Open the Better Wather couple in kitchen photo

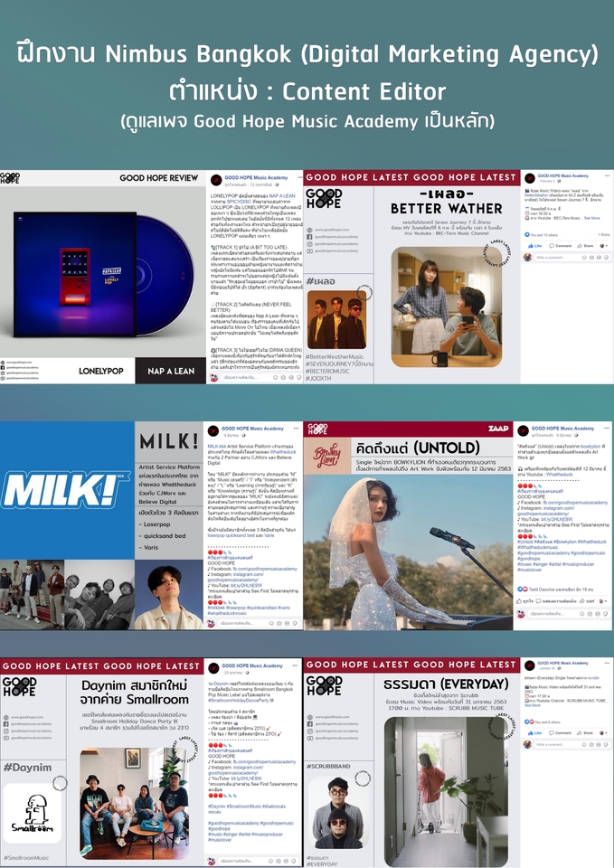447,307
